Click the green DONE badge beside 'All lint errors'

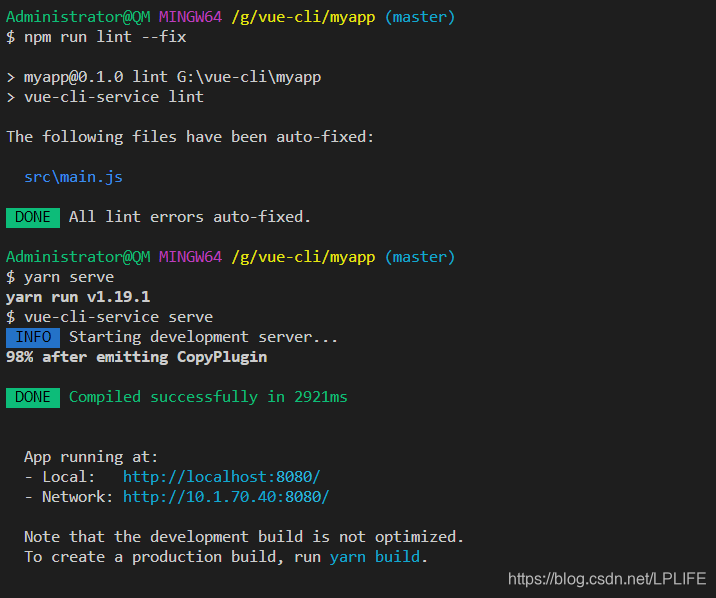pos(33,217)
